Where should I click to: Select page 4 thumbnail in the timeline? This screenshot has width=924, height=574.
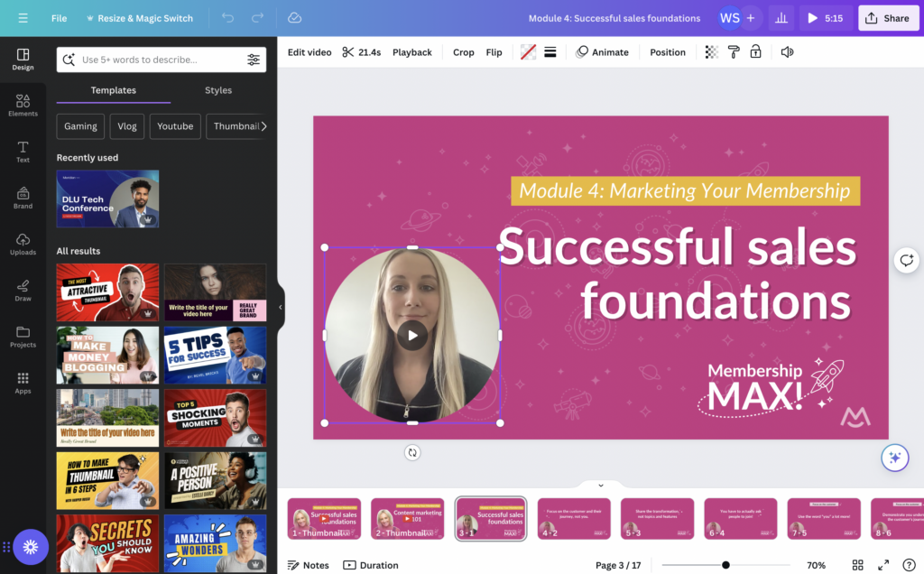coord(574,518)
